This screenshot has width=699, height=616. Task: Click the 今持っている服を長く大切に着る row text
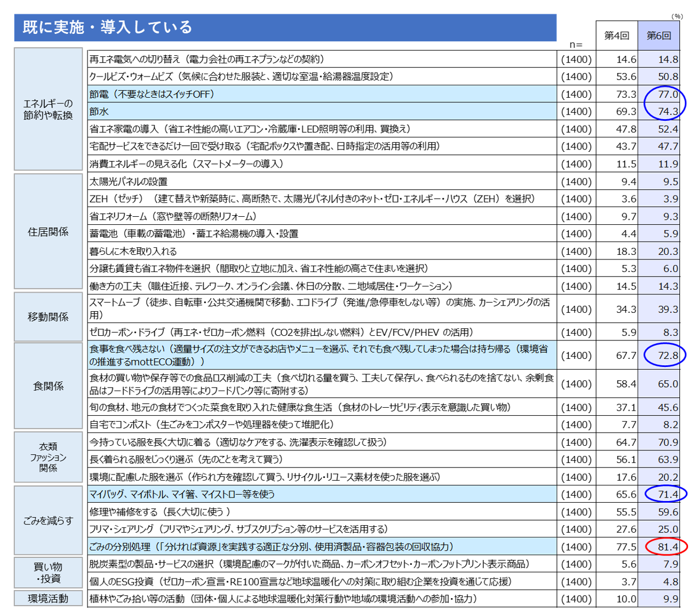238,442
